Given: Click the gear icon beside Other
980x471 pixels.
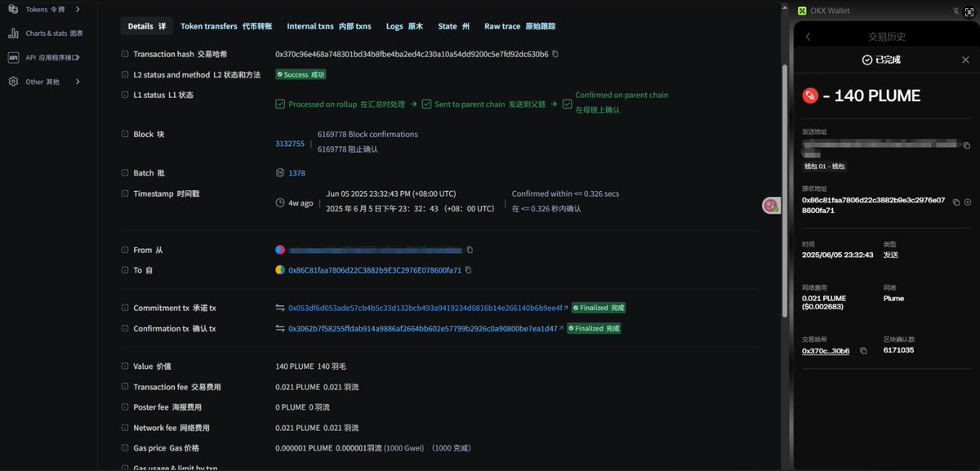Looking at the screenshot, I should point(11,81).
